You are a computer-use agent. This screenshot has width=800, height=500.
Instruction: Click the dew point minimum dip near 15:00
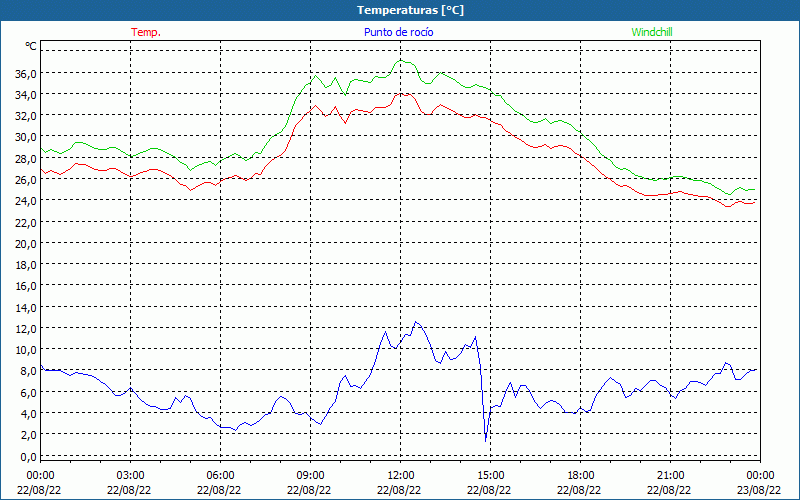point(485,441)
